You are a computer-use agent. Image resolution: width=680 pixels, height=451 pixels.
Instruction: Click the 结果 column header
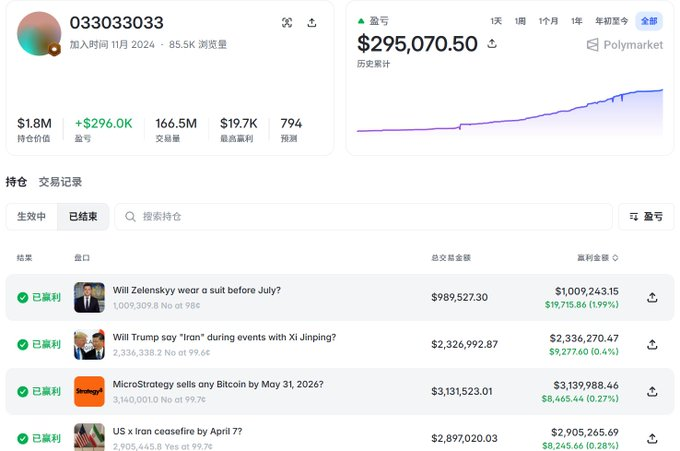(x=25, y=258)
